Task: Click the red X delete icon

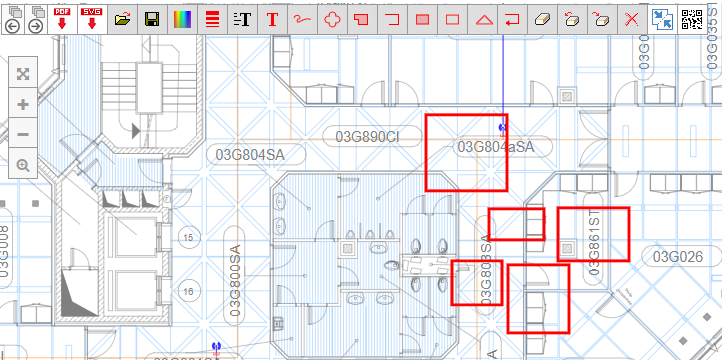Action: point(632,19)
